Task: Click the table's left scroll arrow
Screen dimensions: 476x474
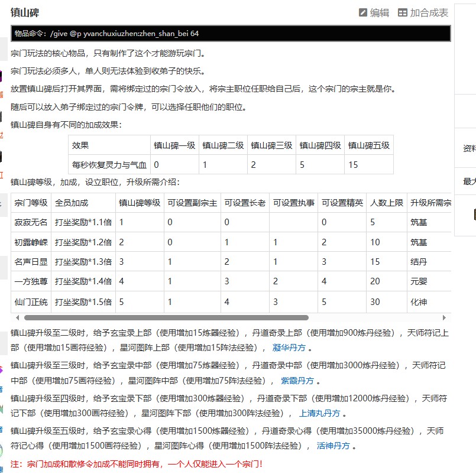Action: pyautogui.click(x=18, y=318)
